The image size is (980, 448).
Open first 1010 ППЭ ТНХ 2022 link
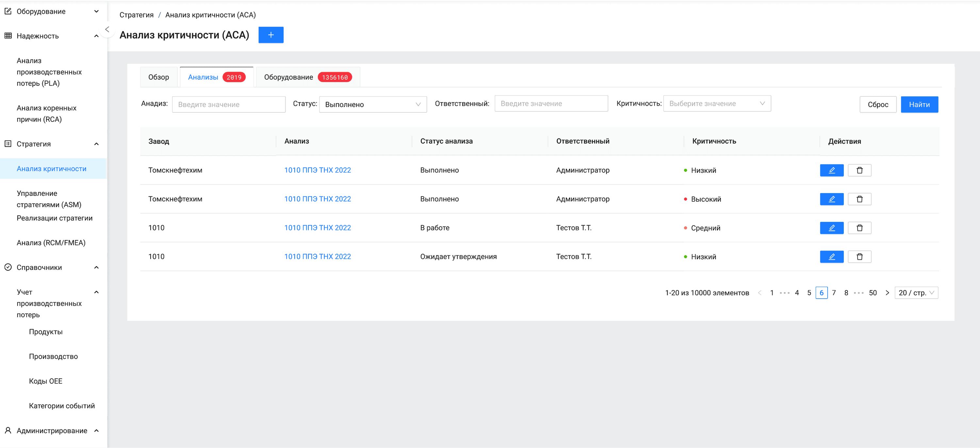click(317, 170)
